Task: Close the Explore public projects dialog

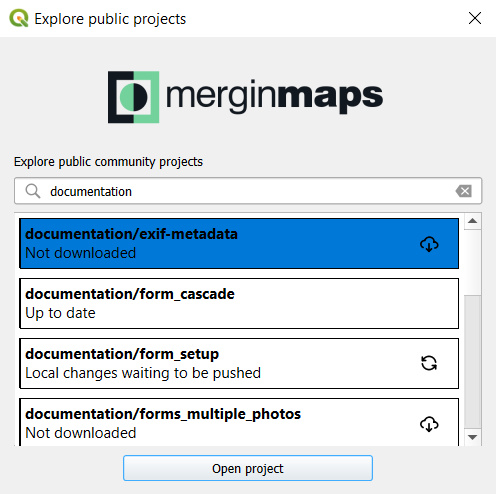Action: pyautogui.click(x=475, y=18)
